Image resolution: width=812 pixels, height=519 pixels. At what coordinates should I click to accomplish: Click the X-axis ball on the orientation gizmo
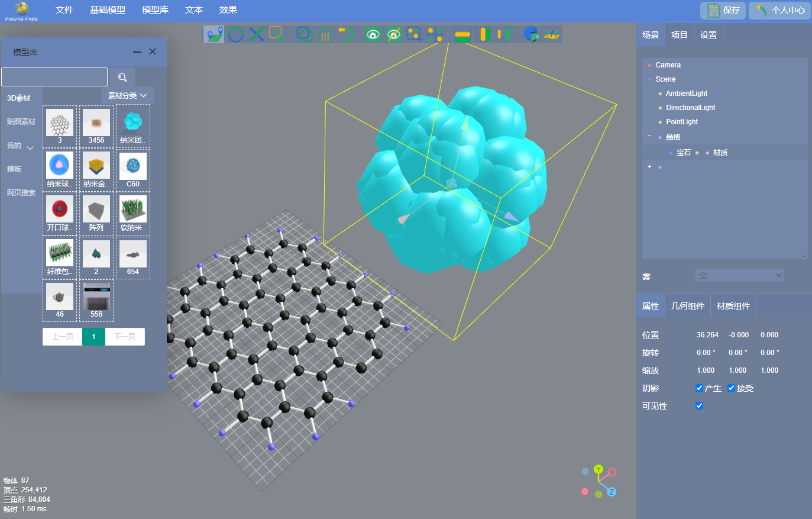point(612,472)
